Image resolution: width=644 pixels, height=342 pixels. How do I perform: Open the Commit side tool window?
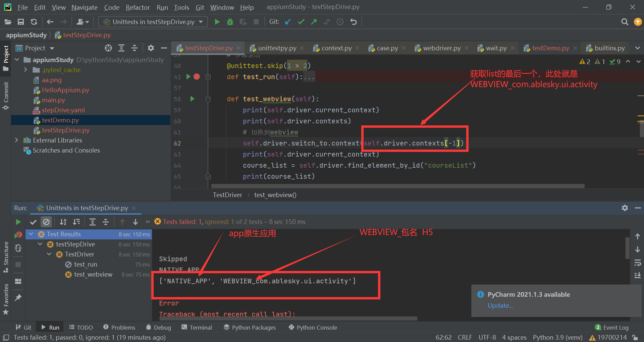pyautogui.click(x=6, y=96)
